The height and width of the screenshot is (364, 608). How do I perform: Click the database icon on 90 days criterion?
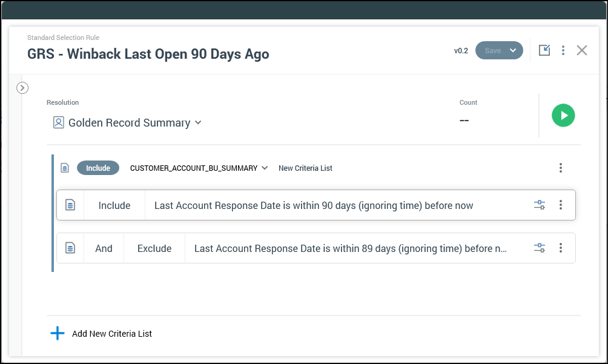(x=70, y=205)
